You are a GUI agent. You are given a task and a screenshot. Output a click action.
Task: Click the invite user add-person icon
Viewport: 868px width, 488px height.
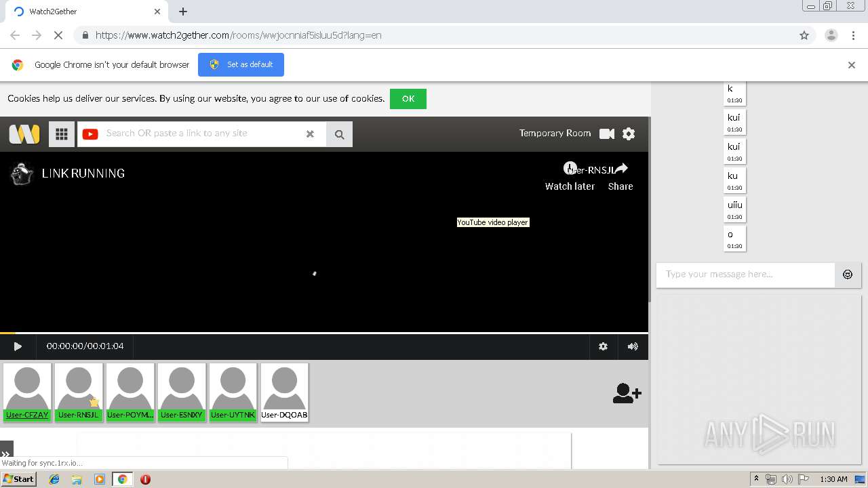click(x=627, y=393)
